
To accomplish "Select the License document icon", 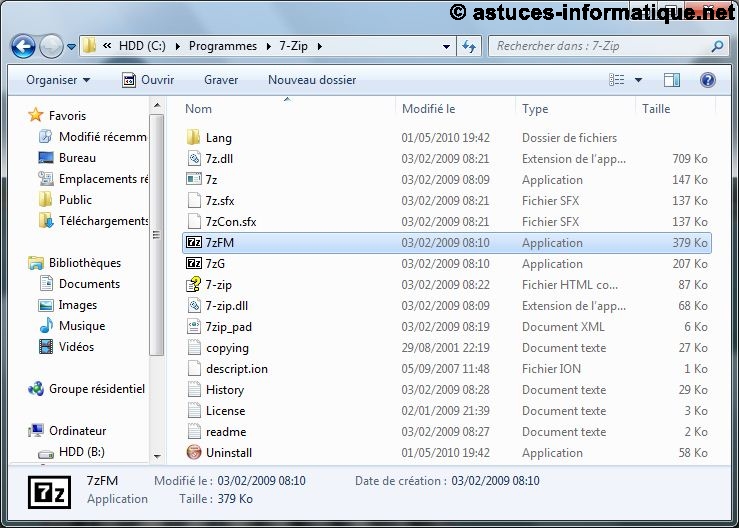I will coord(194,410).
